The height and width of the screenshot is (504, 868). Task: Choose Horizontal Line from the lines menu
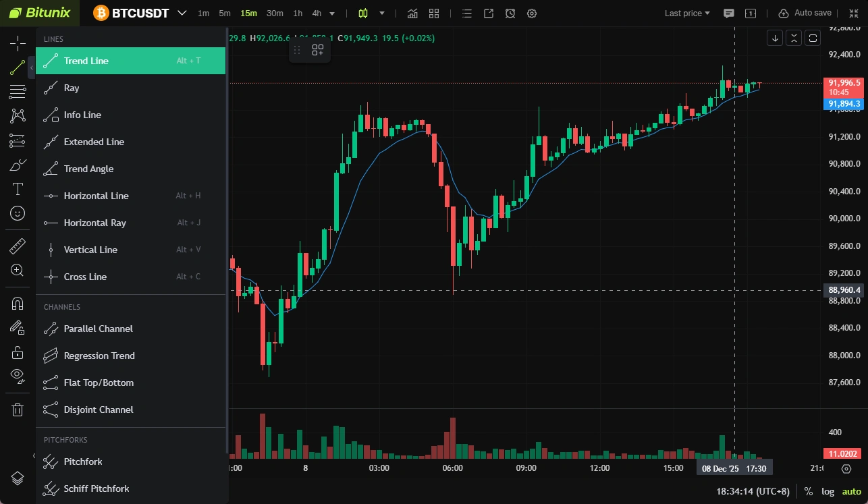pyautogui.click(x=96, y=196)
